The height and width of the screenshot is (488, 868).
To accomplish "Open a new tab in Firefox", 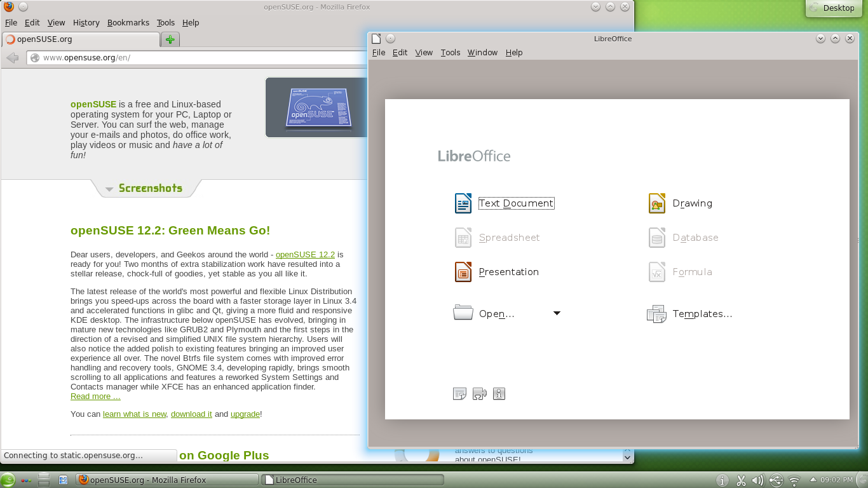I will (170, 39).
